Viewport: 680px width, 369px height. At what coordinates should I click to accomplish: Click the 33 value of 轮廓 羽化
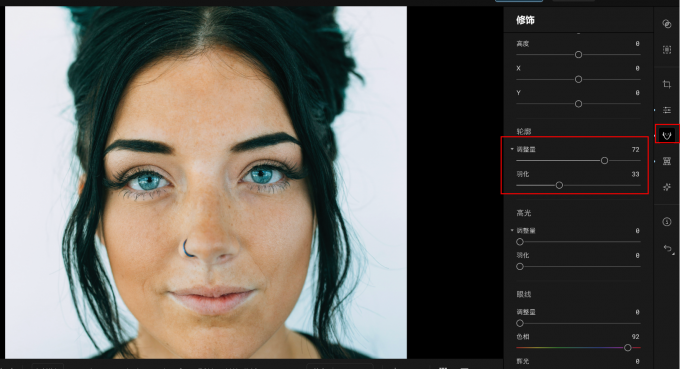click(x=635, y=174)
